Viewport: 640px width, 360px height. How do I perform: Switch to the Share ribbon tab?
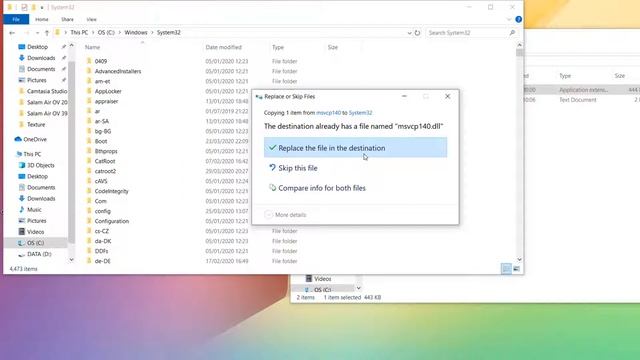point(67,19)
